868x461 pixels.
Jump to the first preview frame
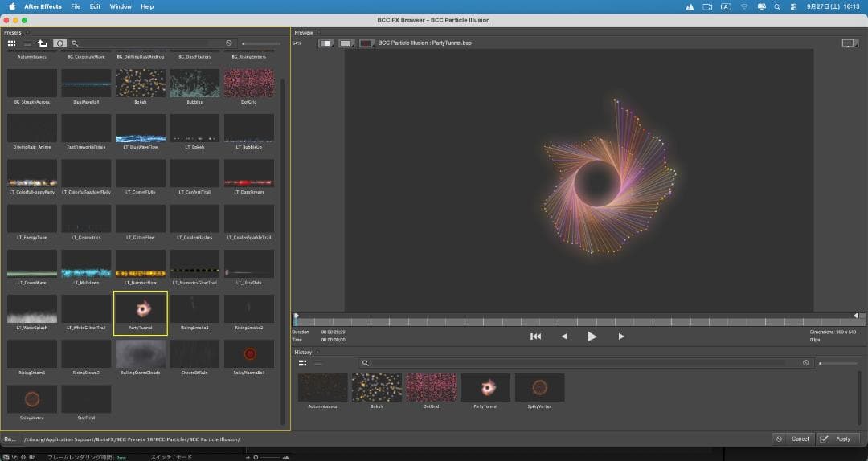click(x=536, y=337)
